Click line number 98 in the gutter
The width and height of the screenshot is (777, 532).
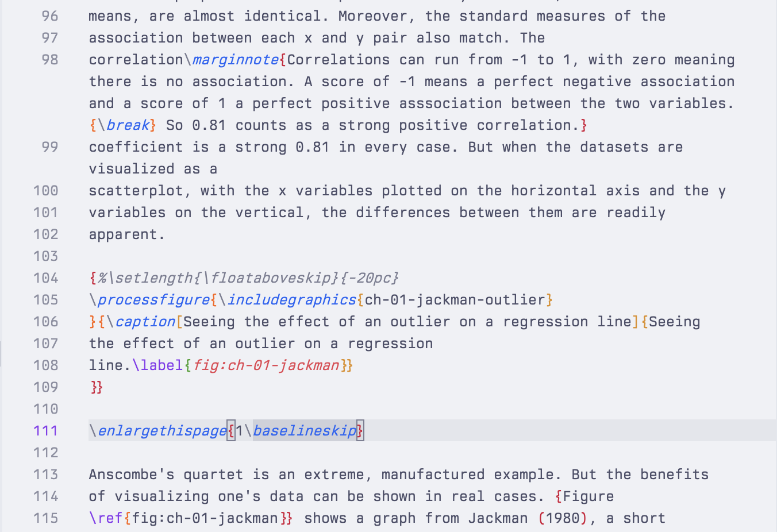tap(50, 60)
